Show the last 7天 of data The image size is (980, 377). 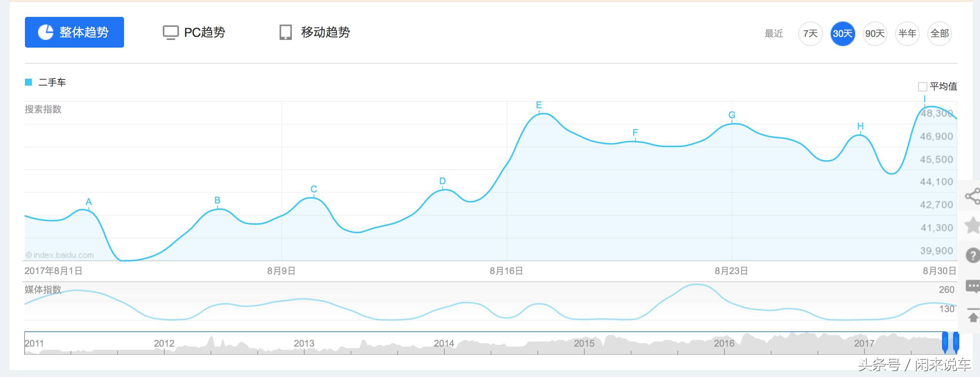coord(810,34)
